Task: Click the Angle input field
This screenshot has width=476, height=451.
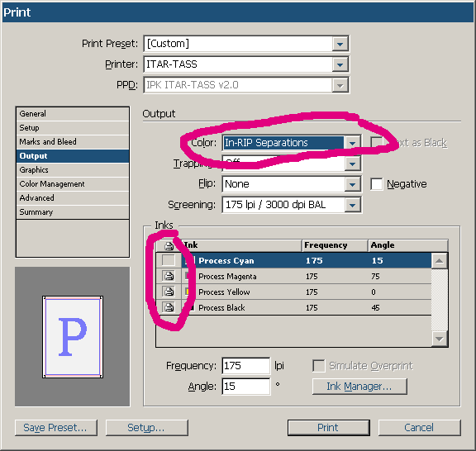Action: [x=246, y=387]
